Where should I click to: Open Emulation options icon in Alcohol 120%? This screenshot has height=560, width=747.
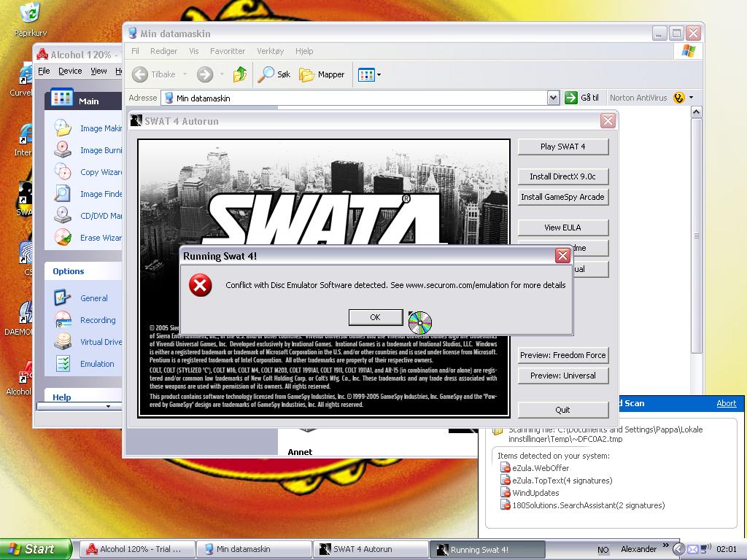63,364
